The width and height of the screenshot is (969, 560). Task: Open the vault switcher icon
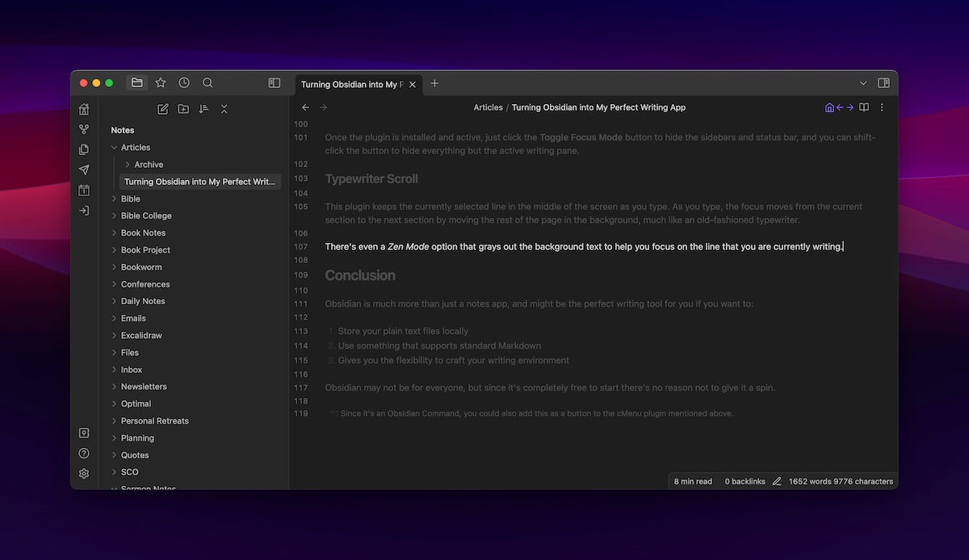click(84, 433)
